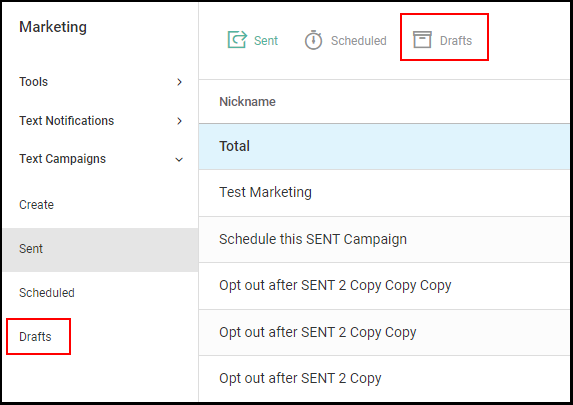
Task: Select the Sent tab label
Action: [x=266, y=41]
